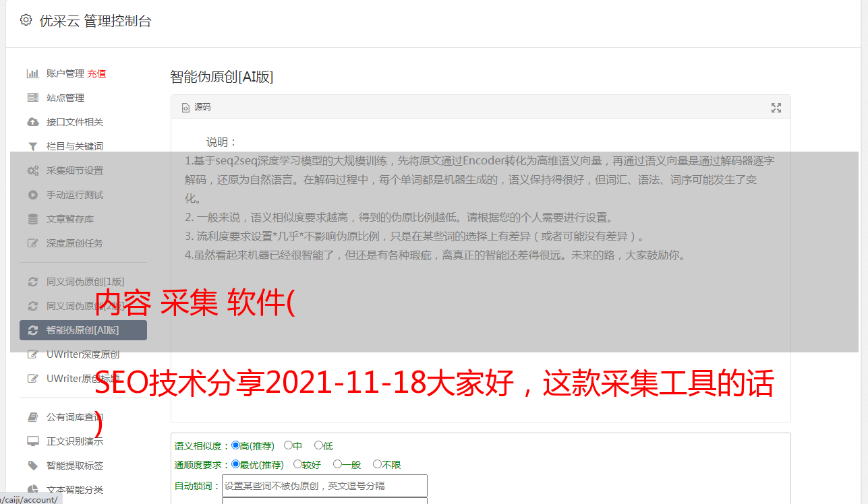The height and width of the screenshot is (504, 868).
Task: Open 账户管理 bar chart icon
Action: 32,73
